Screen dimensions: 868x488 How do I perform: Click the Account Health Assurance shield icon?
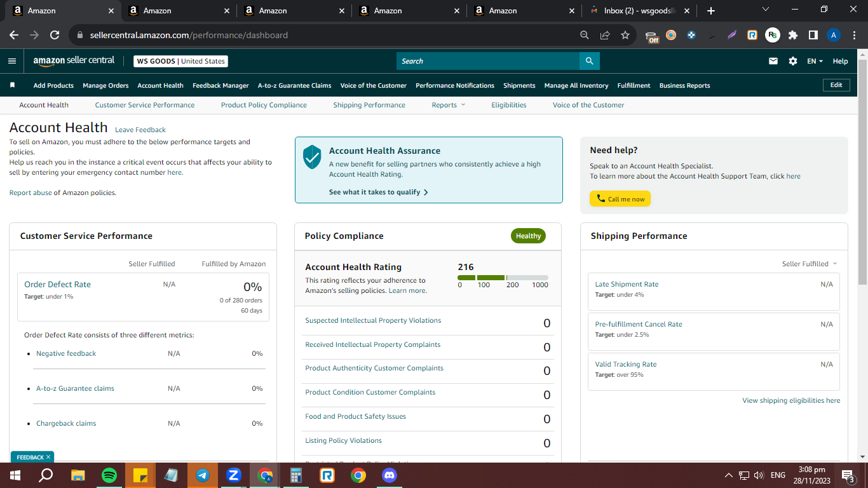click(312, 156)
